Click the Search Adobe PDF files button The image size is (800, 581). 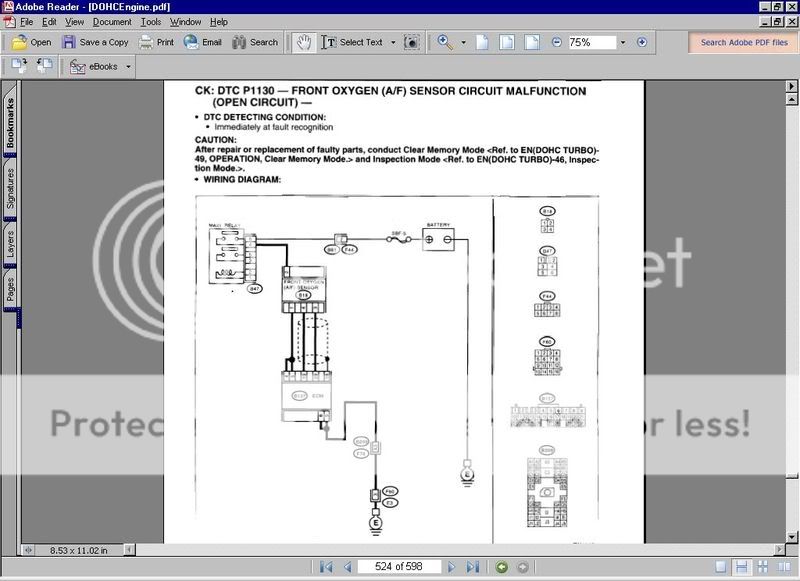click(x=746, y=42)
